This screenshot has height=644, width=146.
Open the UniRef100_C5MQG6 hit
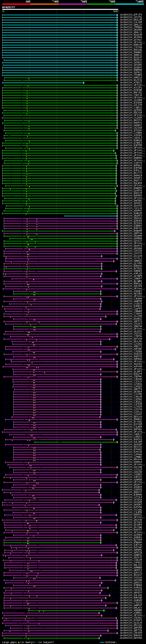click(131, 27)
